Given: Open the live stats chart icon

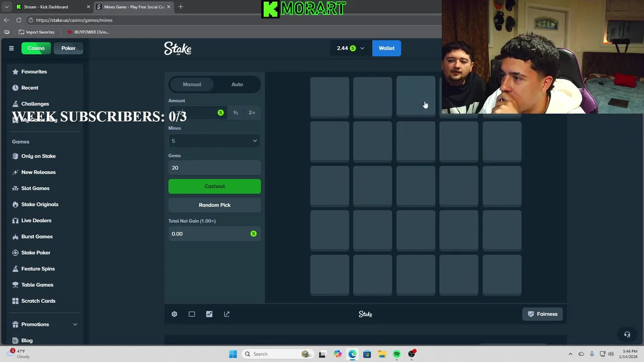Looking at the screenshot, I should 209,314.
